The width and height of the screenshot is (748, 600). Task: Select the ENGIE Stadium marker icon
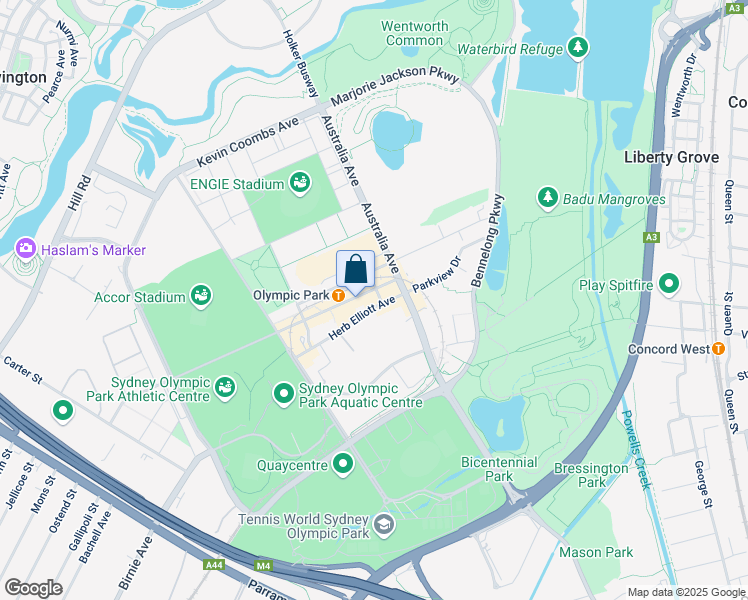[x=300, y=183]
